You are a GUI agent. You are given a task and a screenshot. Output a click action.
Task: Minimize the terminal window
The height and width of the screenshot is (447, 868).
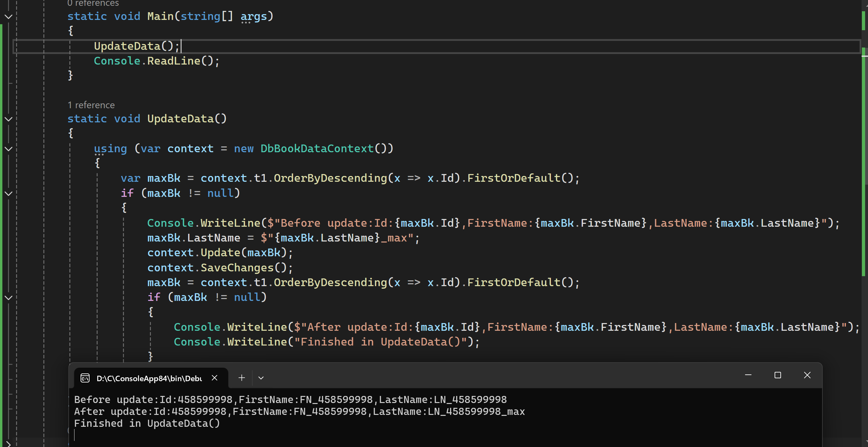(x=748, y=375)
